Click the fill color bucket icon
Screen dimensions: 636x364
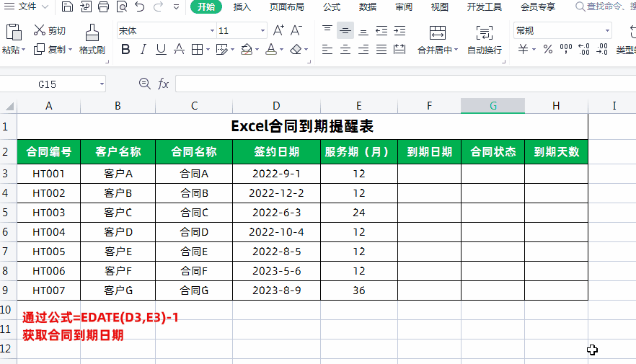pos(246,50)
